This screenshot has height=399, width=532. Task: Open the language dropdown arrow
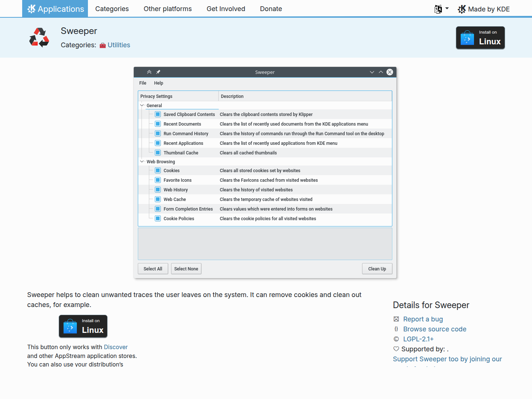pyautogui.click(x=447, y=8)
